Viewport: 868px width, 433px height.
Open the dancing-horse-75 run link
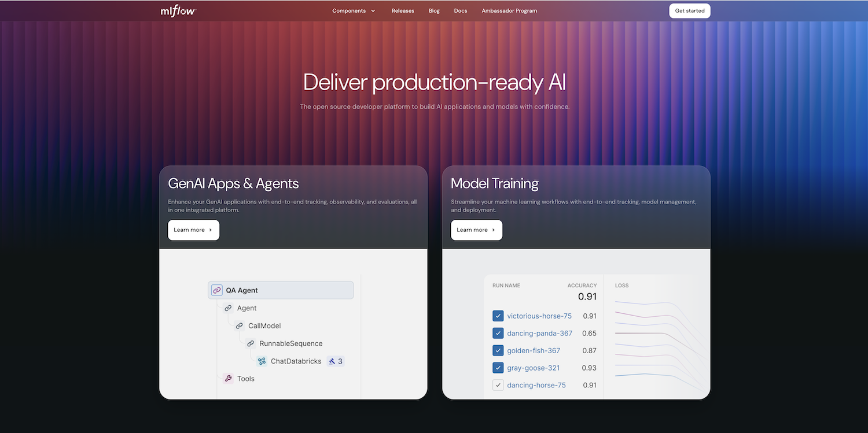tap(536, 385)
